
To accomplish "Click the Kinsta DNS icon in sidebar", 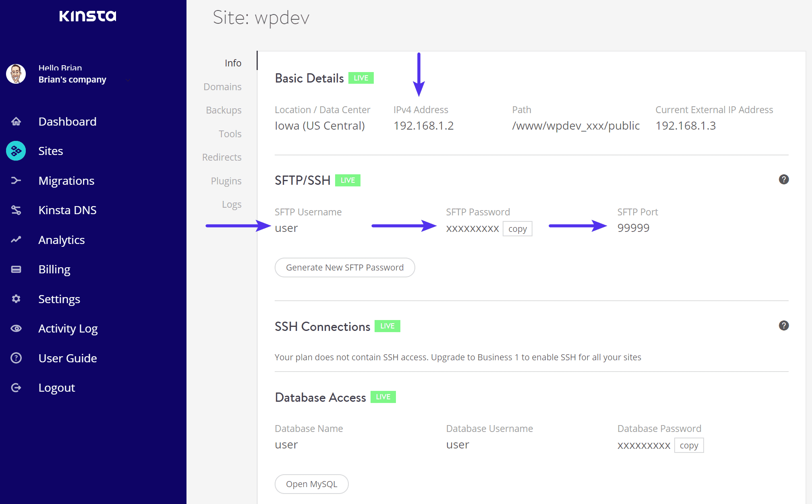I will coord(15,210).
